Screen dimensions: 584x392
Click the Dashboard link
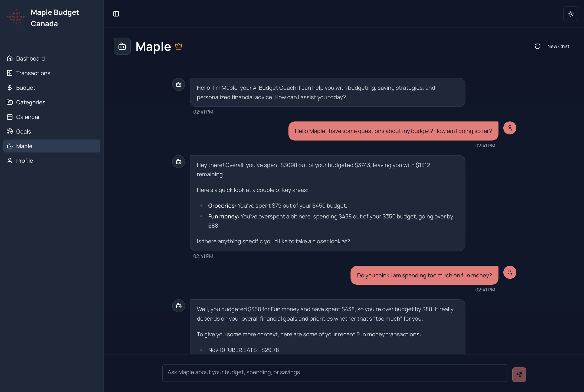click(30, 58)
